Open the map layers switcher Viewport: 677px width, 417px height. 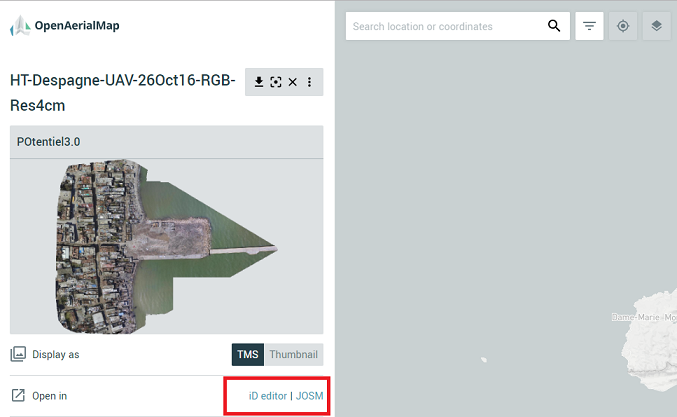657,26
